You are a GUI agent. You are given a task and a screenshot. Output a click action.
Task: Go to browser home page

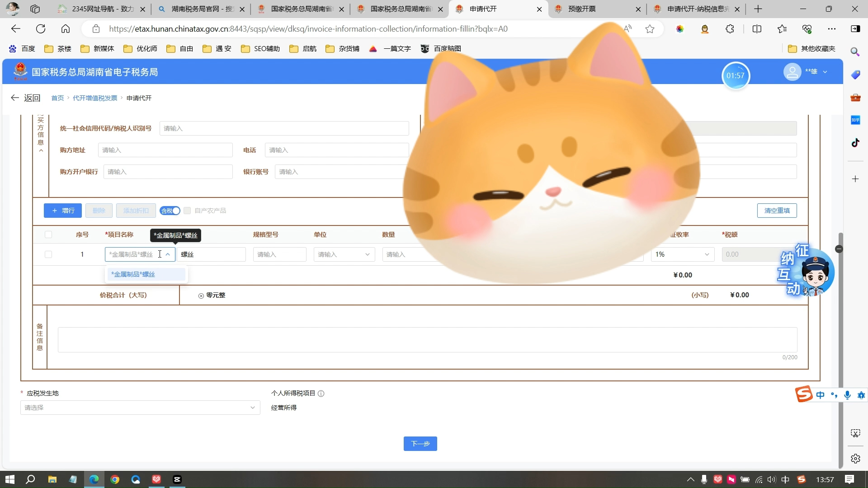click(x=66, y=29)
